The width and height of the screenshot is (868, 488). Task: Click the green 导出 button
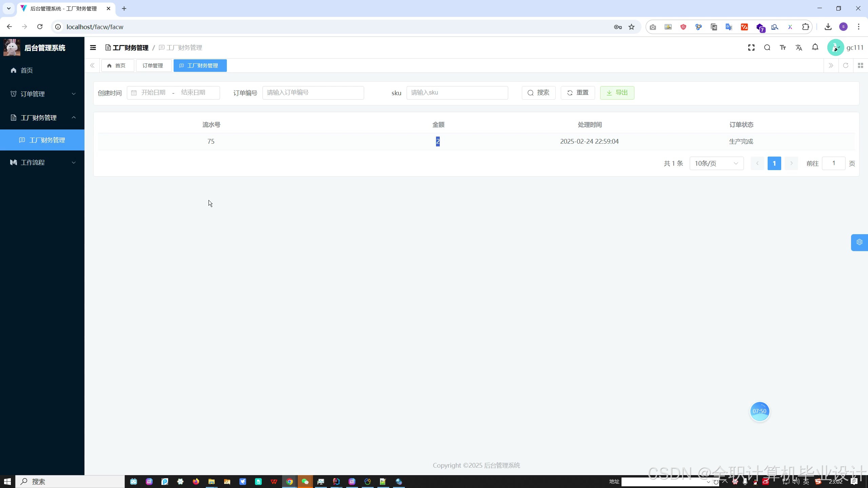click(x=617, y=93)
